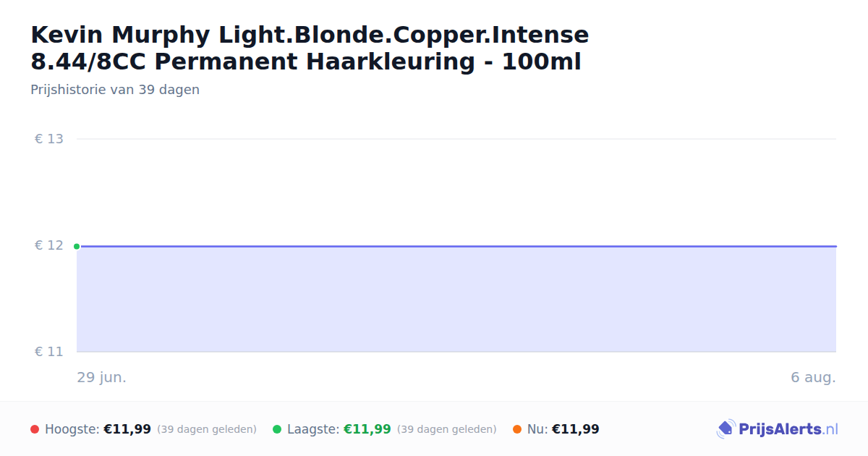Click the Laagste €11,99 green price
Viewport: 868px width, 456px height.
[x=367, y=429]
